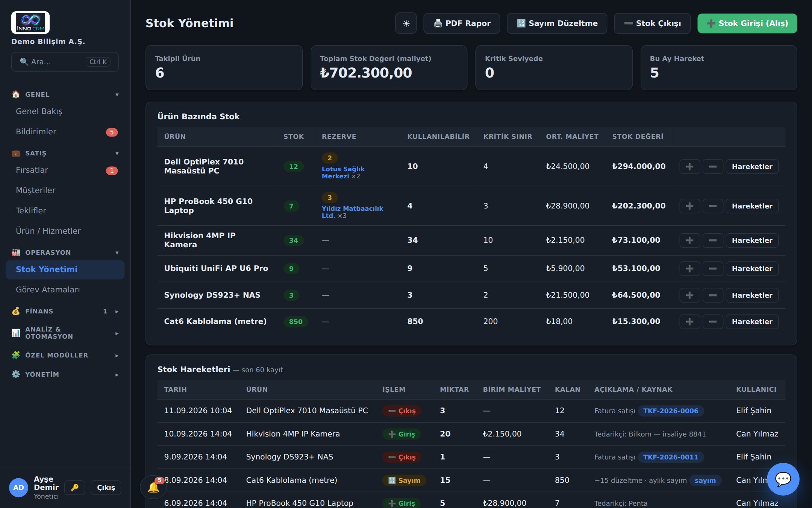Image resolution: width=812 pixels, height=508 pixels.
Task: Expand the YÖNETİM sidebar section
Action: pyautogui.click(x=65, y=374)
